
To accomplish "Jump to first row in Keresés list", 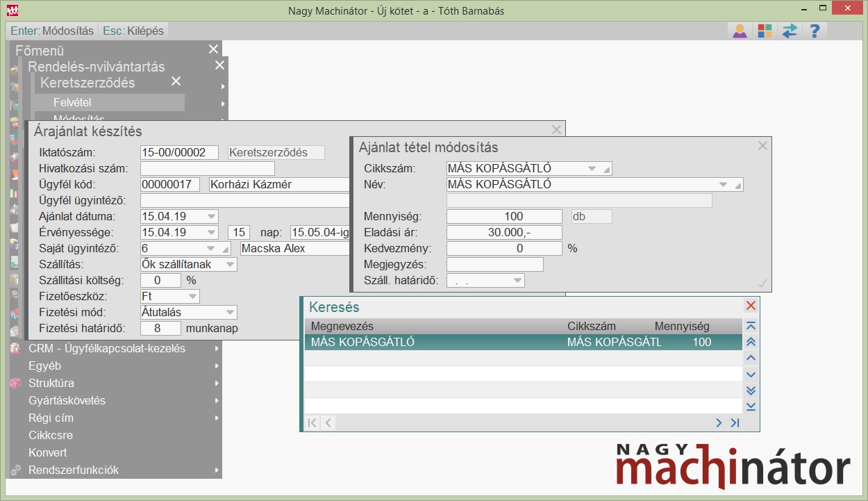I will (x=751, y=326).
